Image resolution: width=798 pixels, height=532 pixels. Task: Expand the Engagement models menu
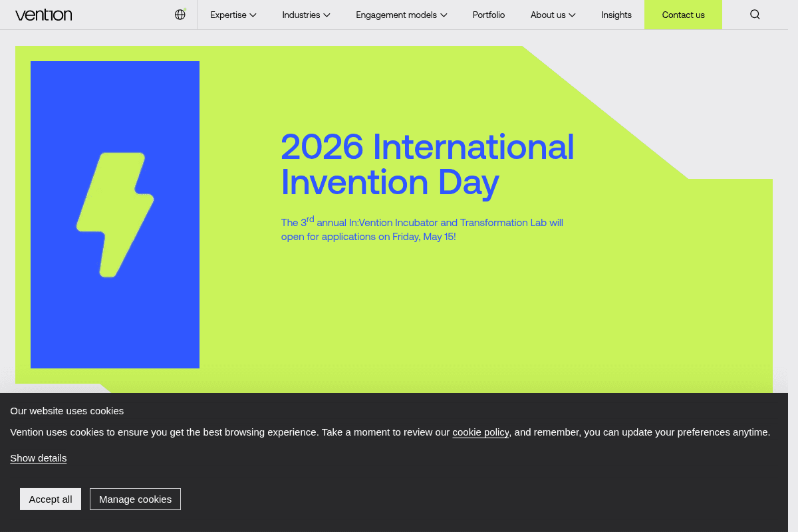(x=402, y=15)
